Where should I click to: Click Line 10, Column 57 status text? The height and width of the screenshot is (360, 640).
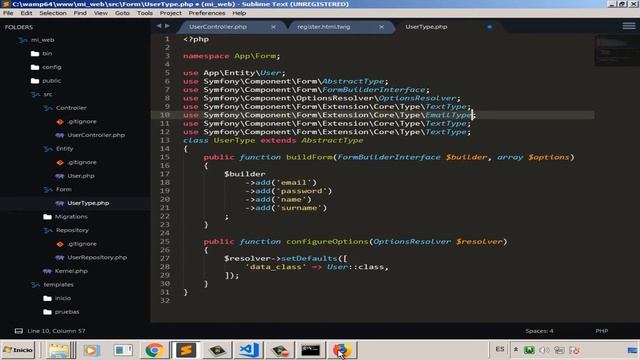56,331
